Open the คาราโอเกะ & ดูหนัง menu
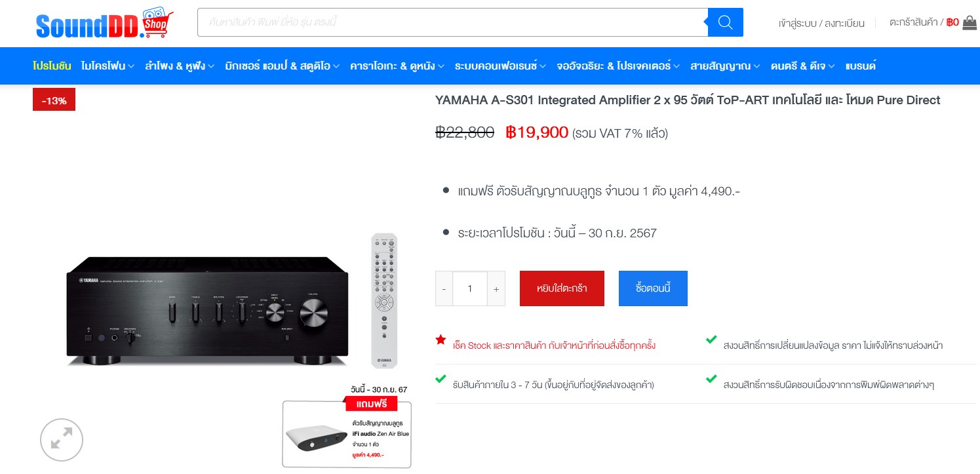The image size is (980, 474). (397, 66)
